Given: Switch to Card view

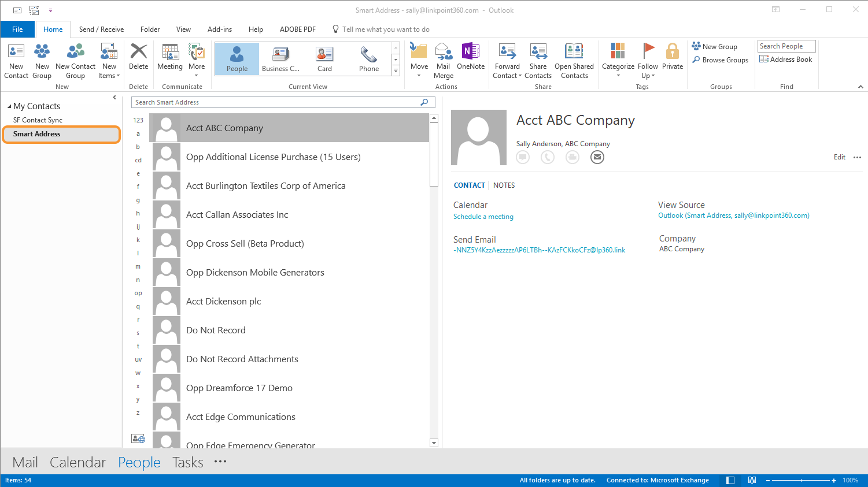Looking at the screenshot, I should pos(324,59).
